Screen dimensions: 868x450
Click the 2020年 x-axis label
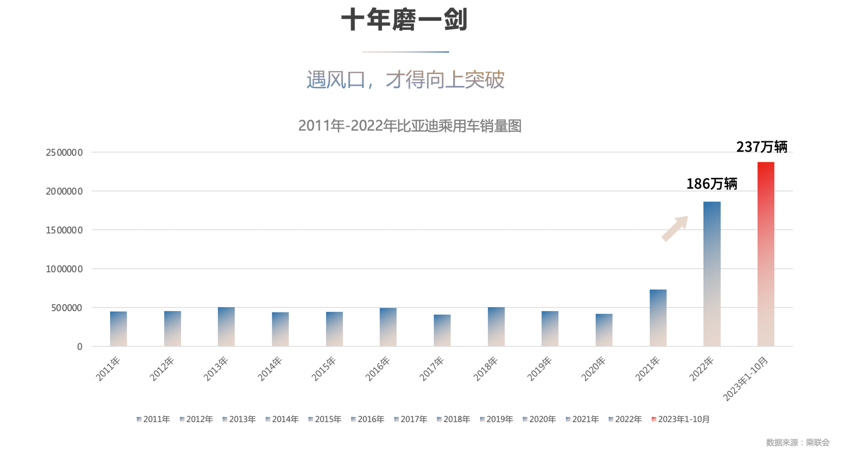[593, 369]
